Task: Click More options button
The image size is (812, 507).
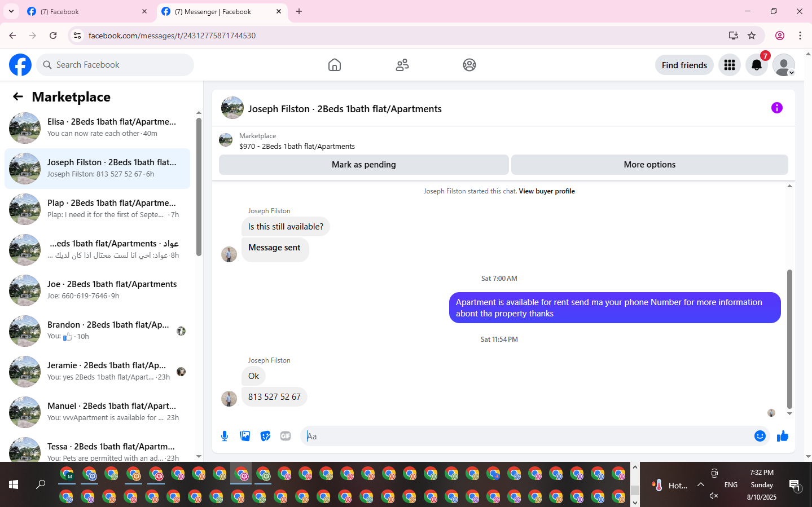Action: pyautogui.click(x=649, y=165)
